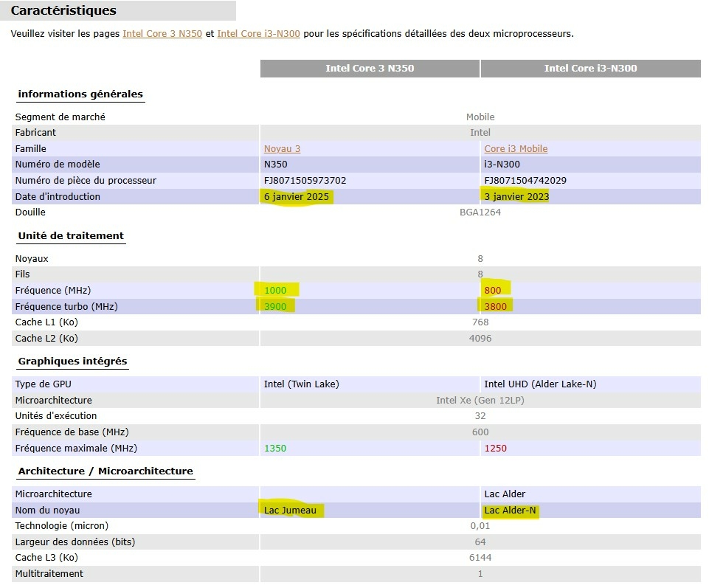Open the Intel Core i3-N300 link in intro sentence
The image size is (709, 588).
click(x=258, y=33)
